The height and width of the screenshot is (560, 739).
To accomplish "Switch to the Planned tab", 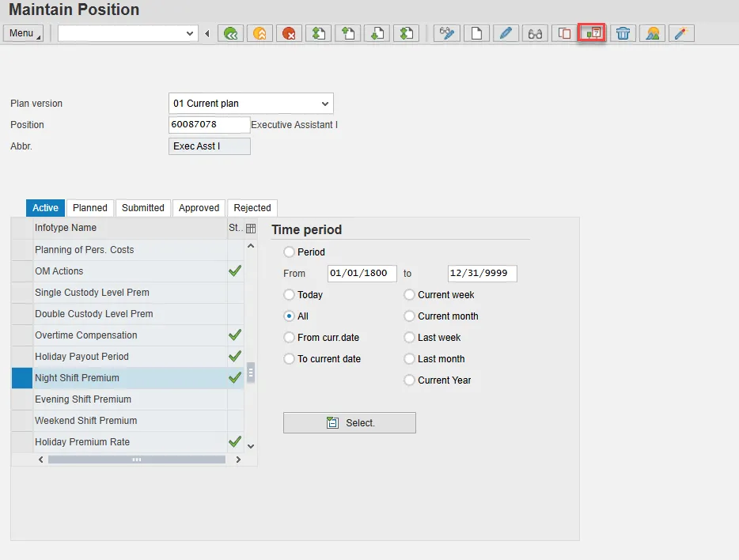I will click(90, 208).
